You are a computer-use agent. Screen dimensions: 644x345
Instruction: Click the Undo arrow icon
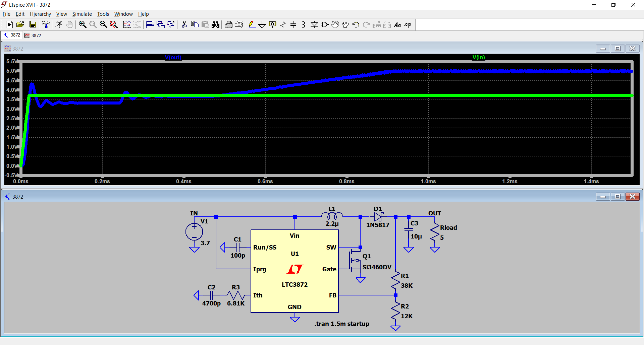tap(356, 24)
